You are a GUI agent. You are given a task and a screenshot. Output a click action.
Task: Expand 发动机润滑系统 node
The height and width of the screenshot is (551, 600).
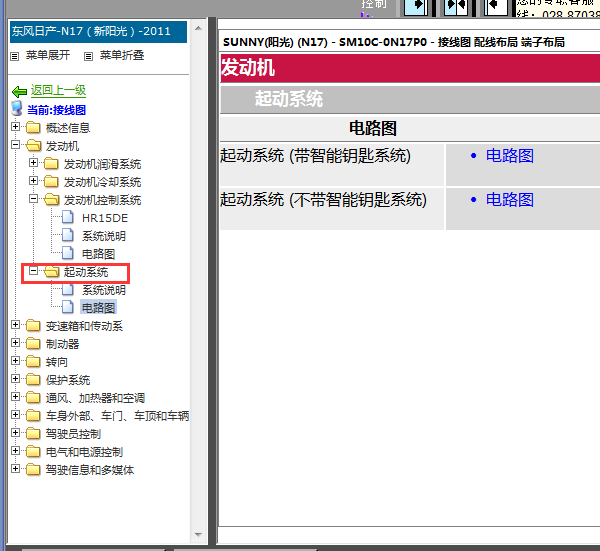coord(33,163)
